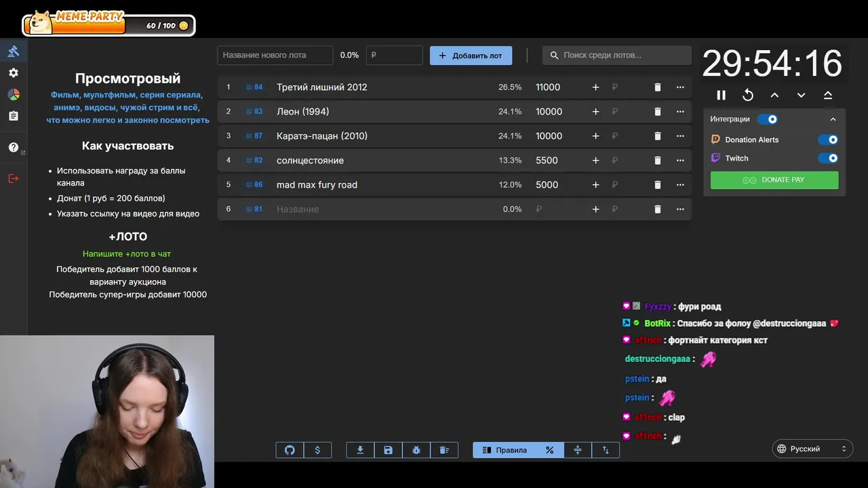Pause the auction timer
Viewport: 868px width, 488px height.
pos(722,96)
